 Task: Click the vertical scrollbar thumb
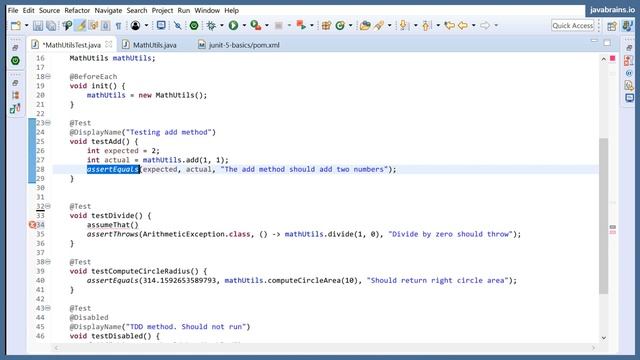click(x=604, y=216)
